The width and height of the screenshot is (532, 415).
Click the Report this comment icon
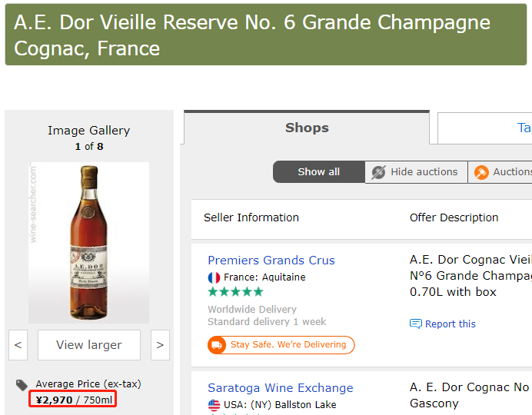(416, 324)
